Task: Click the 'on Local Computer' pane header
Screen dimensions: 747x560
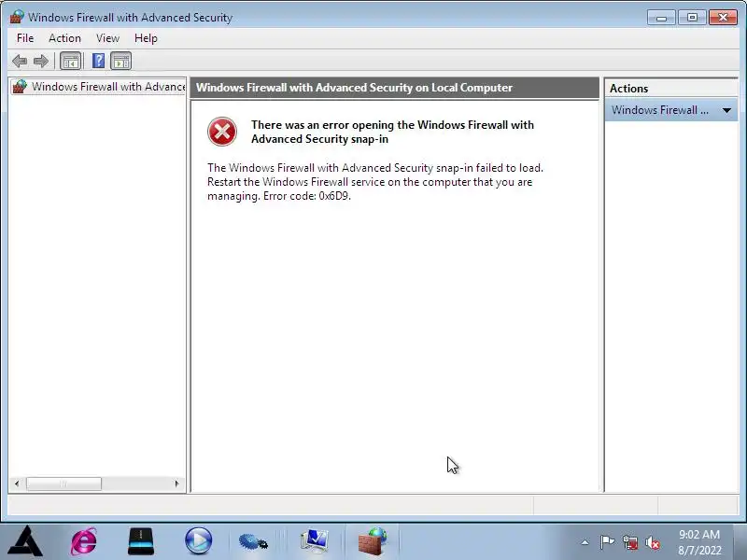Action: (394, 88)
